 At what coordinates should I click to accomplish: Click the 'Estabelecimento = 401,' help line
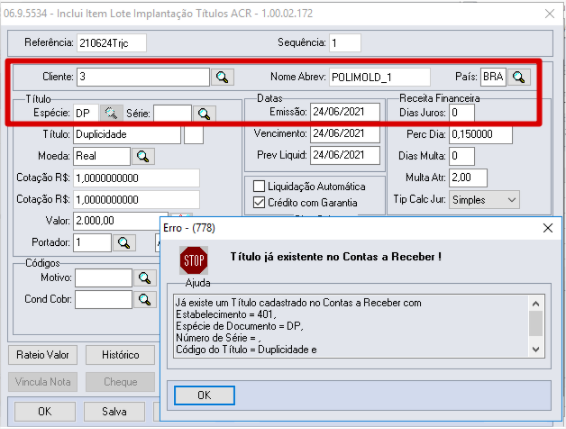(226, 315)
